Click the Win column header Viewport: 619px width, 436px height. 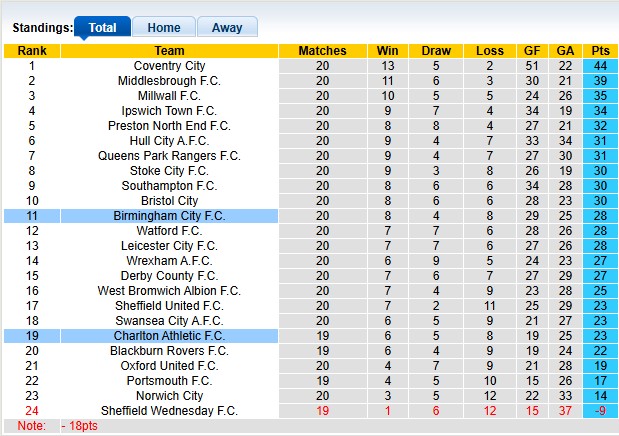coord(387,51)
